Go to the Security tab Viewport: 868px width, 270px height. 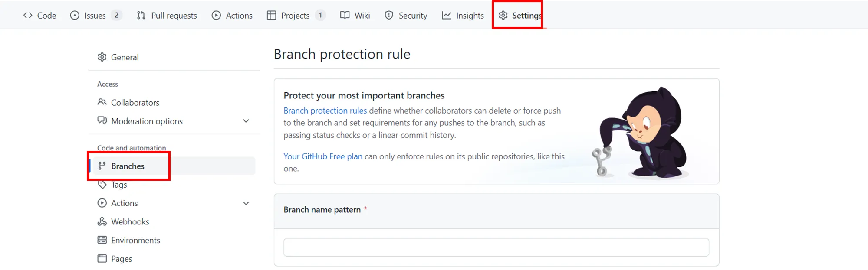[406, 16]
